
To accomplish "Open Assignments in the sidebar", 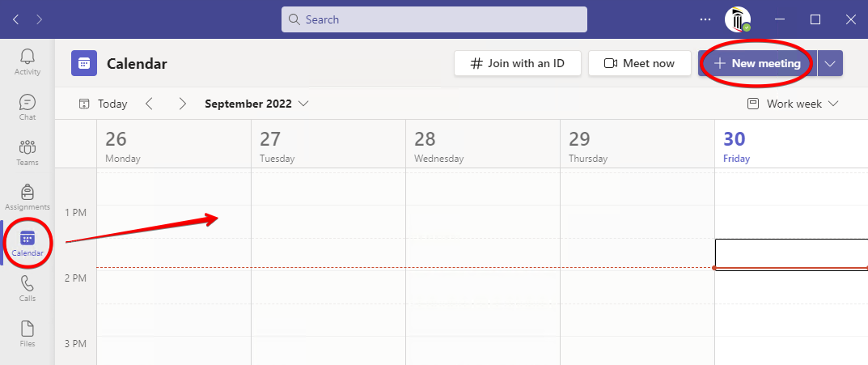I will point(28,197).
